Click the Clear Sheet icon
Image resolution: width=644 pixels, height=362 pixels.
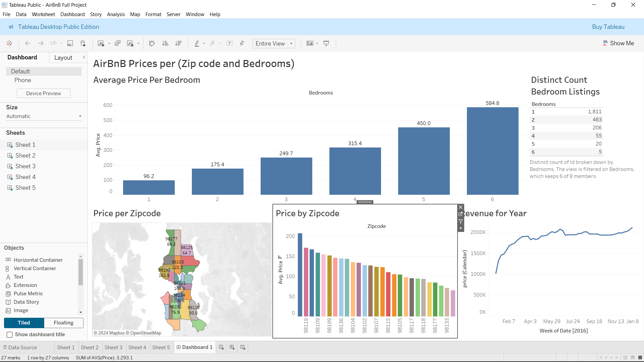(130, 43)
